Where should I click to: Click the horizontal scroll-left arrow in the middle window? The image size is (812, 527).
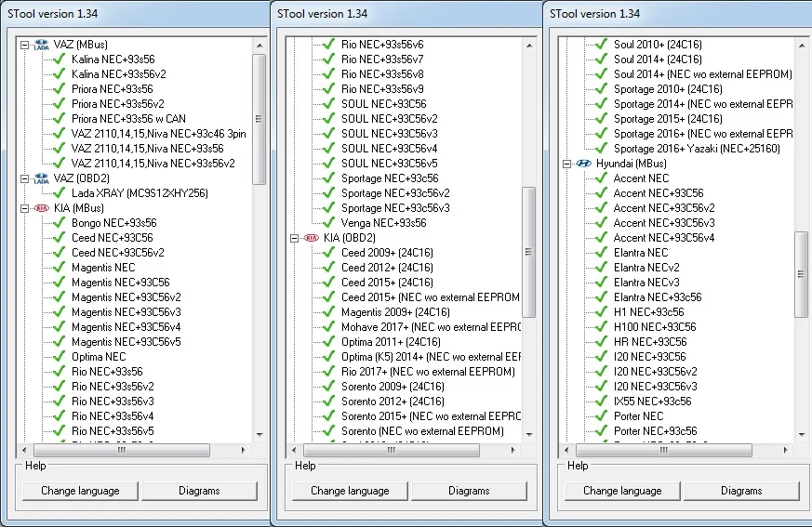(294, 451)
